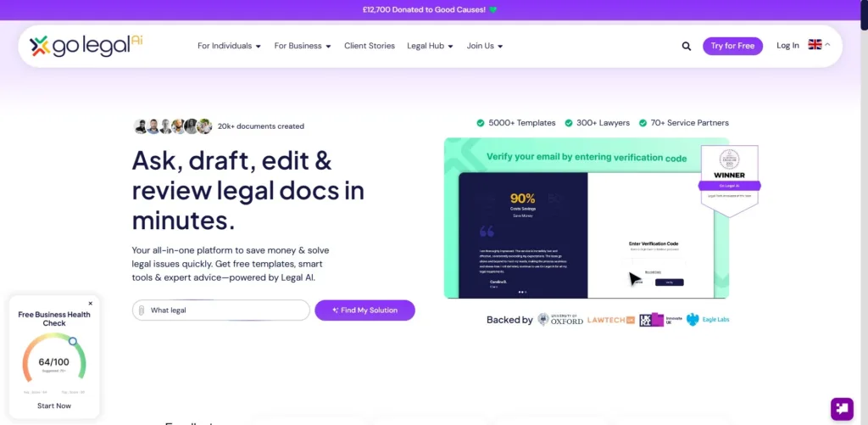Click the Backed by label
Screen dimensions: 868x425
(509, 320)
